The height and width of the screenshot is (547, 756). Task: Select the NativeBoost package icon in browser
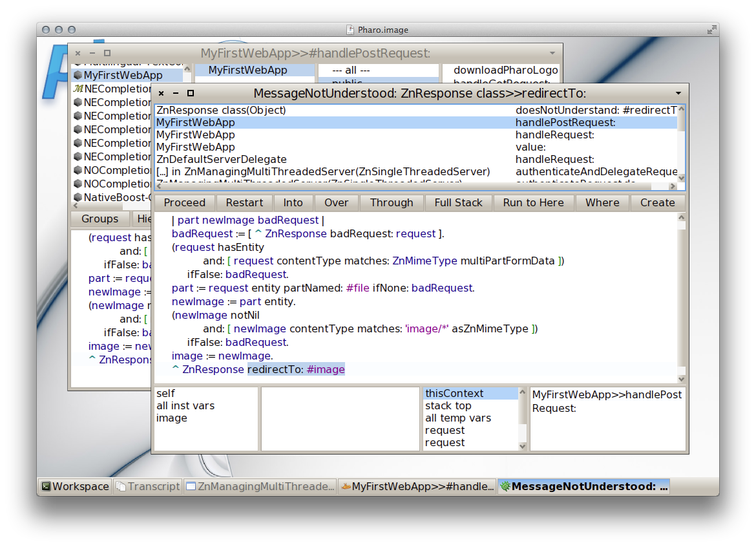coord(78,197)
